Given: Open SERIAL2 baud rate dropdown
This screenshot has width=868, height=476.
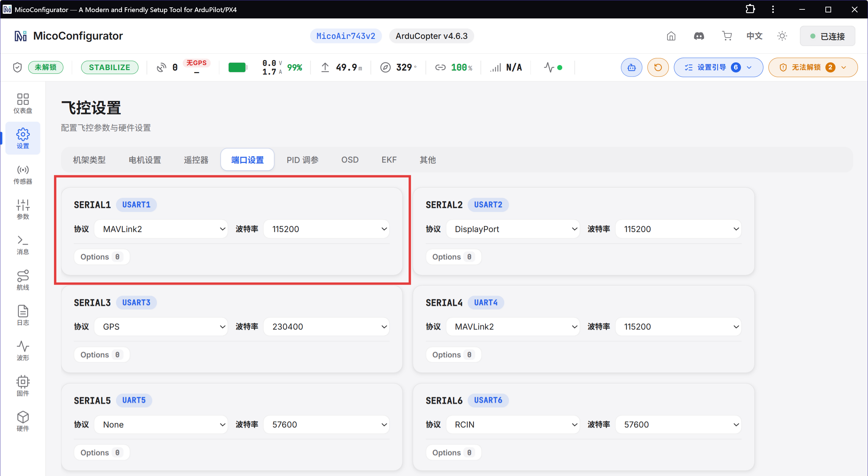Looking at the screenshot, I should tap(678, 229).
